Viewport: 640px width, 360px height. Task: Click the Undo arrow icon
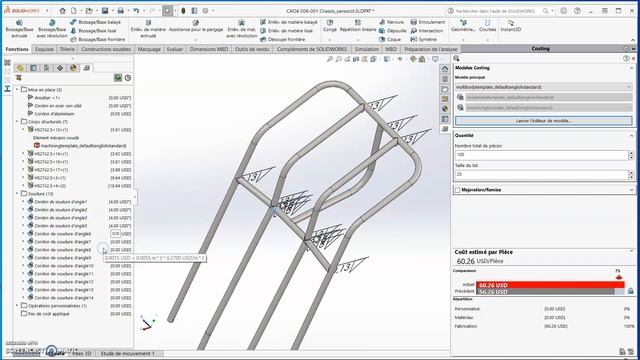pos(136,11)
